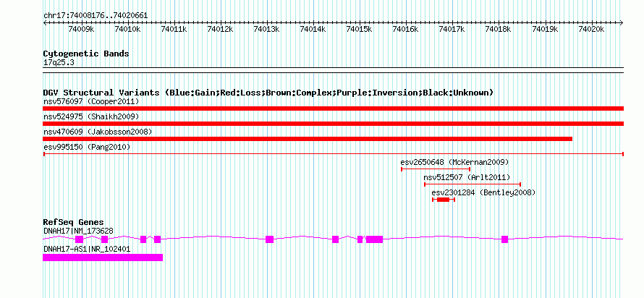The width and height of the screenshot is (644, 298).
Task: Click the RefSeq Genes track title
Action: pyautogui.click(x=74, y=223)
